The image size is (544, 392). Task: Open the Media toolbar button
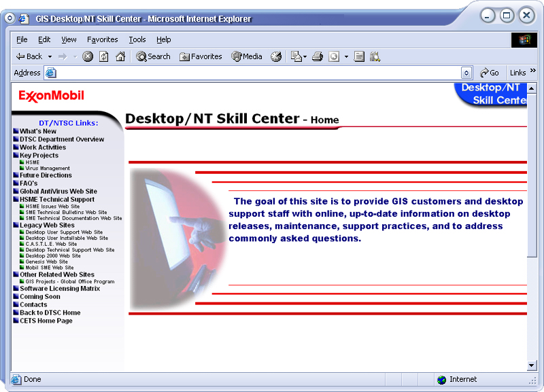coord(247,56)
